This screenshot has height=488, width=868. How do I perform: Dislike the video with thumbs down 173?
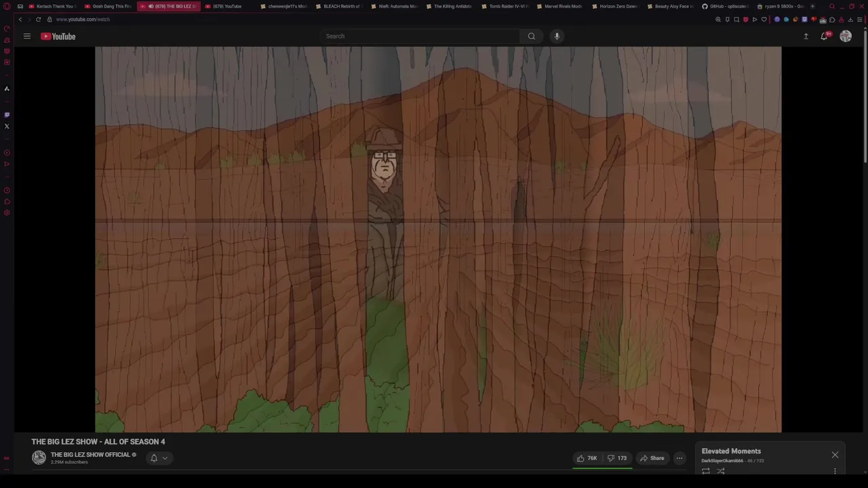[x=616, y=458]
